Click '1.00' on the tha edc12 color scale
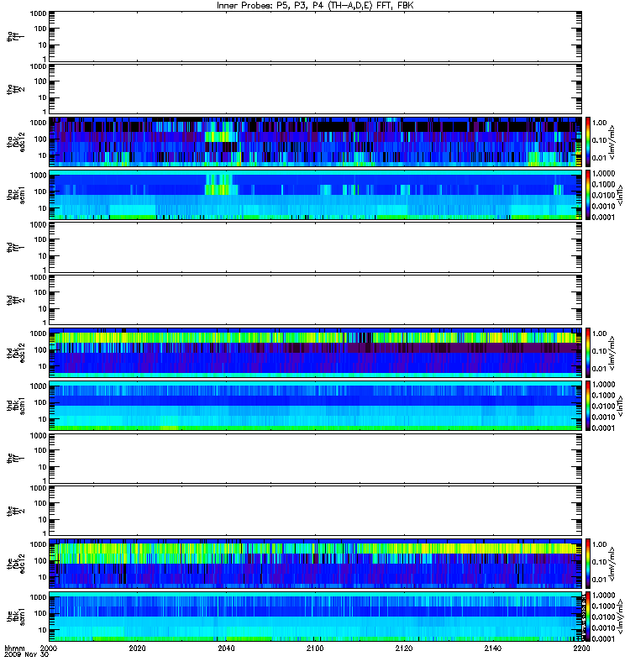The width and height of the screenshot is (630, 672). (x=600, y=123)
